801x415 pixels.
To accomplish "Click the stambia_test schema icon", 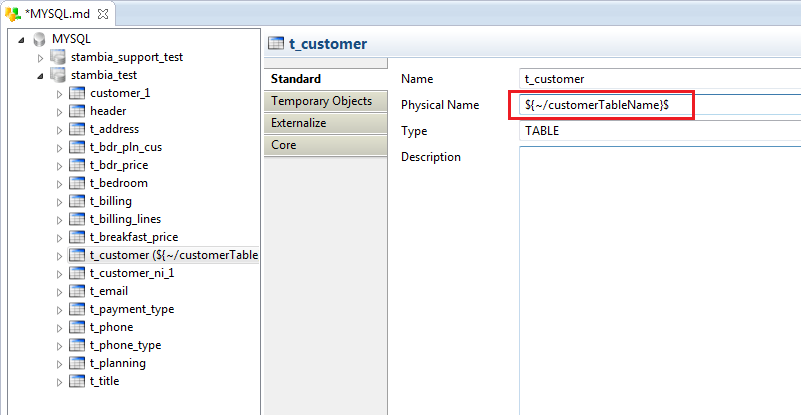I will (58, 75).
